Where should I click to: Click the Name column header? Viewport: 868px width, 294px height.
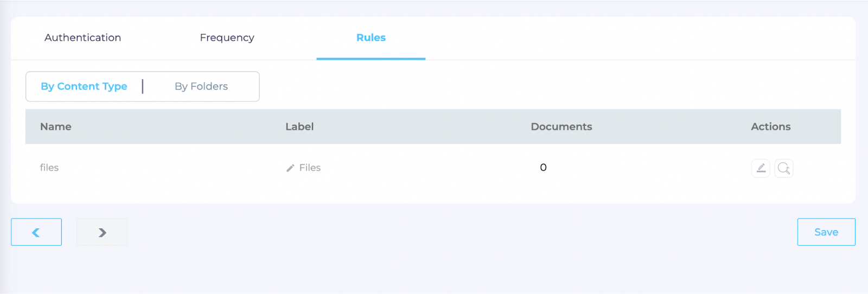tap(56, 126)
